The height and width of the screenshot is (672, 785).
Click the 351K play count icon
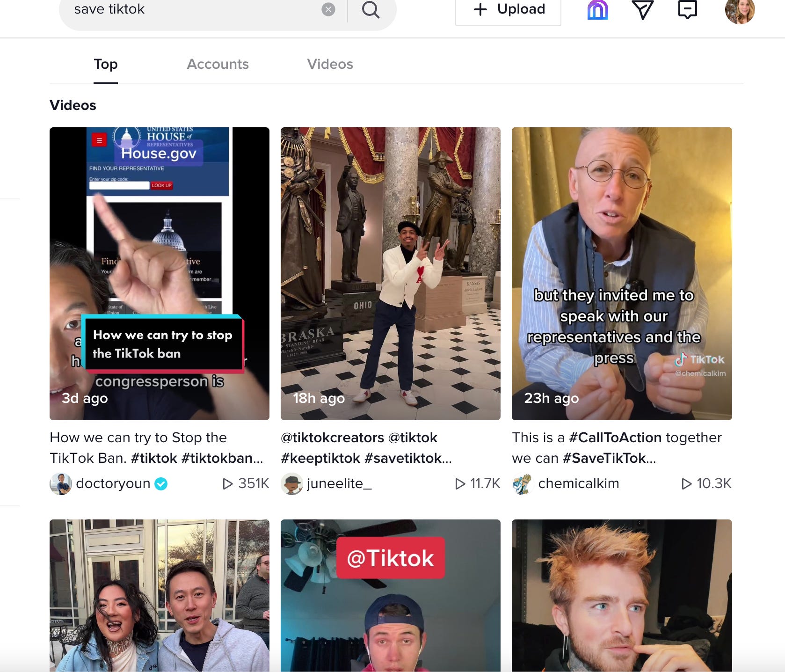[228, 484]
